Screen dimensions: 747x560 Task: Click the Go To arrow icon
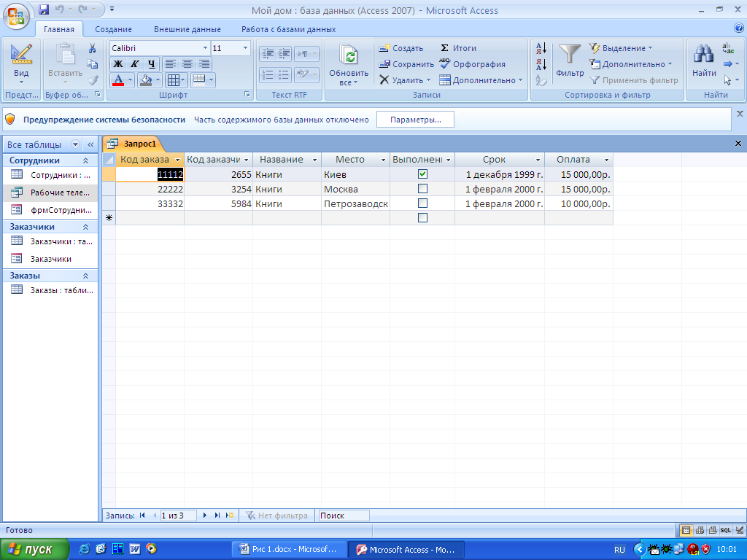(x=728, y=64)
